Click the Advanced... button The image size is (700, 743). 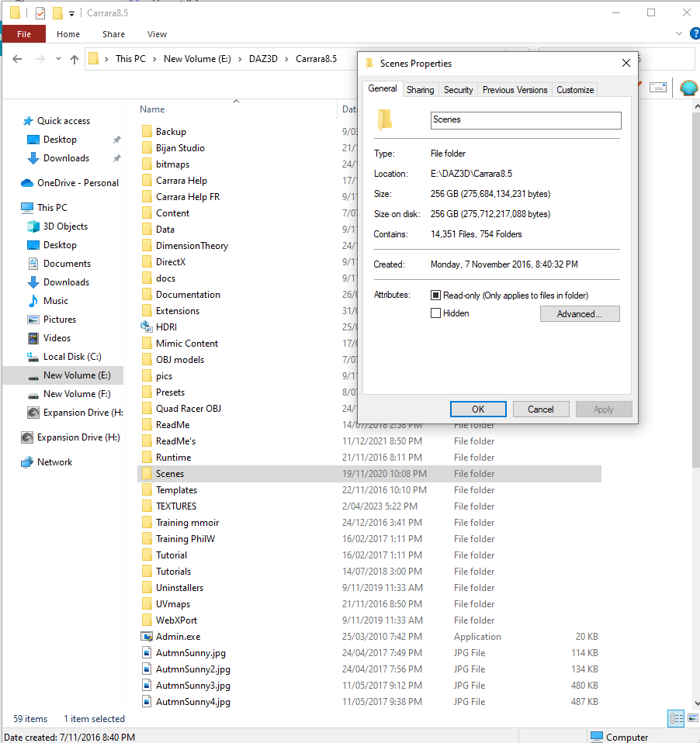tap(580, 313)
